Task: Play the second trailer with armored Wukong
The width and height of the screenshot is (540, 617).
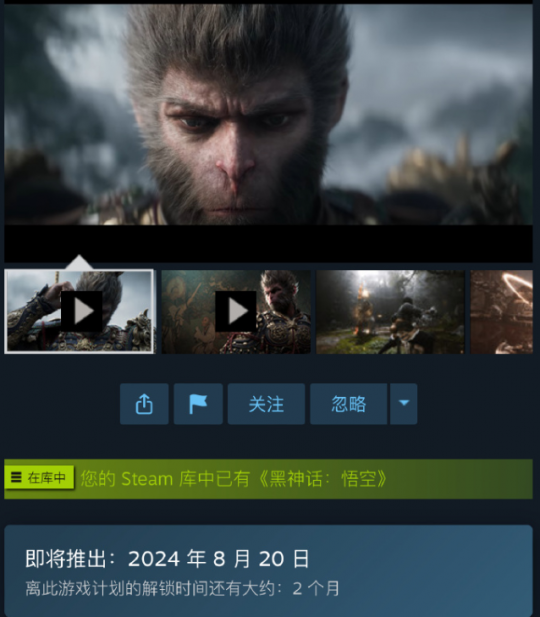Action: pyautogui.click(x=236, y=311)
